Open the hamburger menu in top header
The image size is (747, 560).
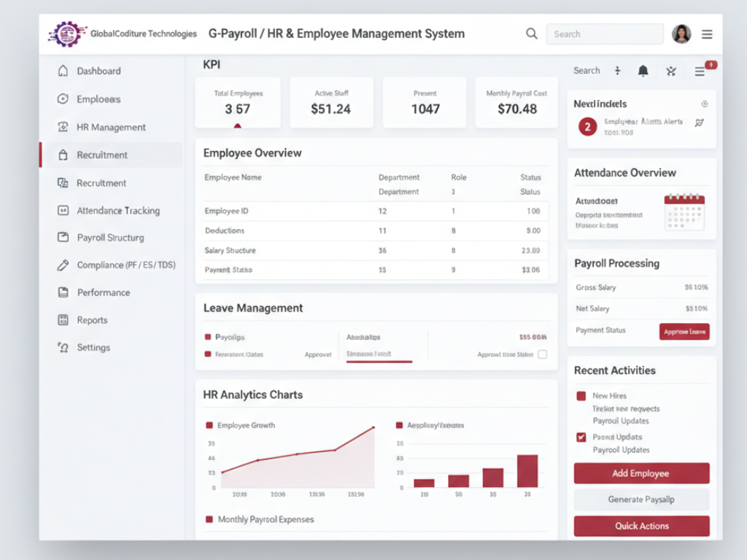pyautogui.click(x=707, y=34)
